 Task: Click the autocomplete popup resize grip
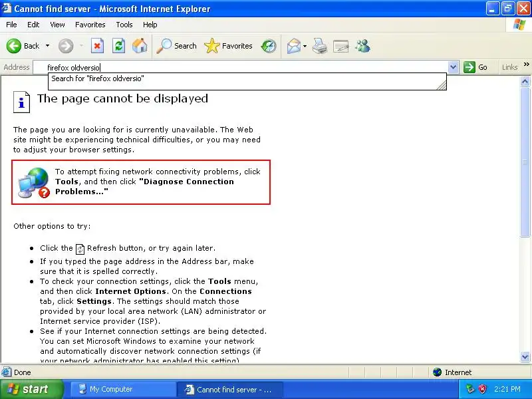point(442,86)
